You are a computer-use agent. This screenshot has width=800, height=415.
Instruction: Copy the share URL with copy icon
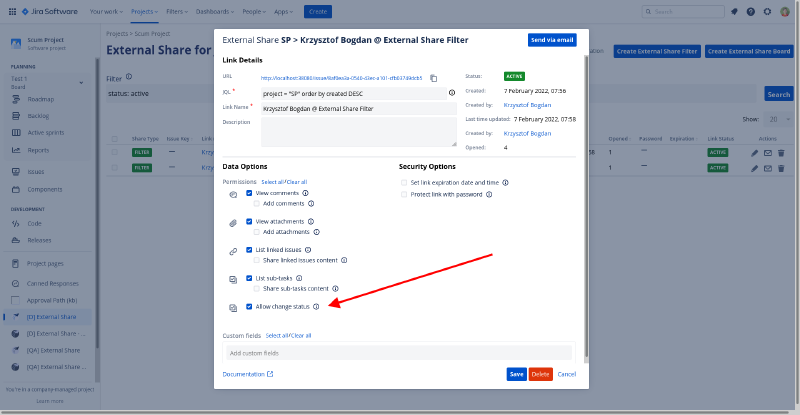433,78
